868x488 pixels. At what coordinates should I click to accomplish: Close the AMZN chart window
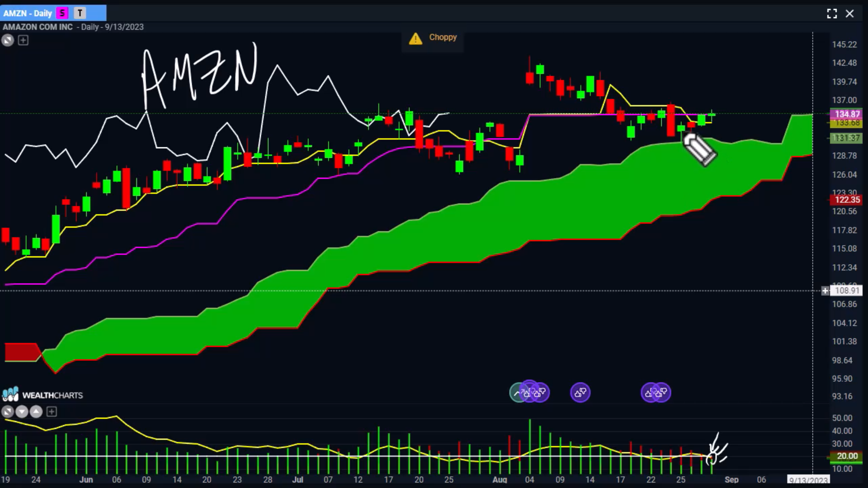(850, 14)
